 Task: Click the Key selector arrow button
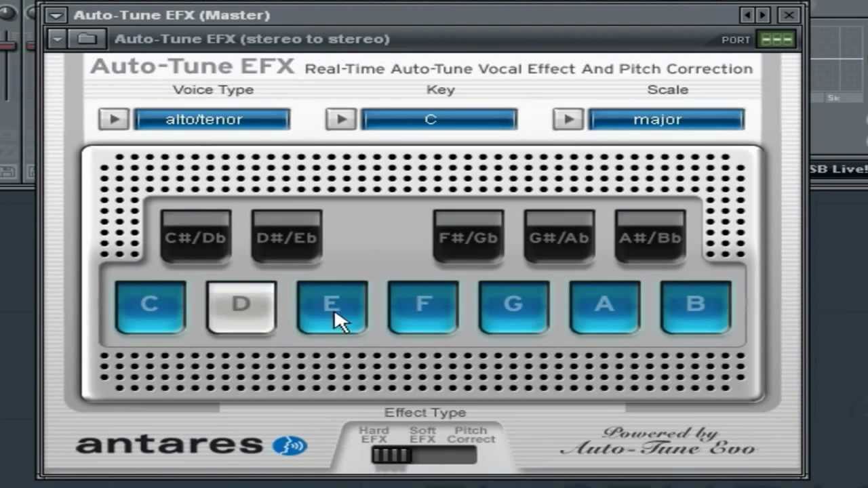click(x=341, y=119)
